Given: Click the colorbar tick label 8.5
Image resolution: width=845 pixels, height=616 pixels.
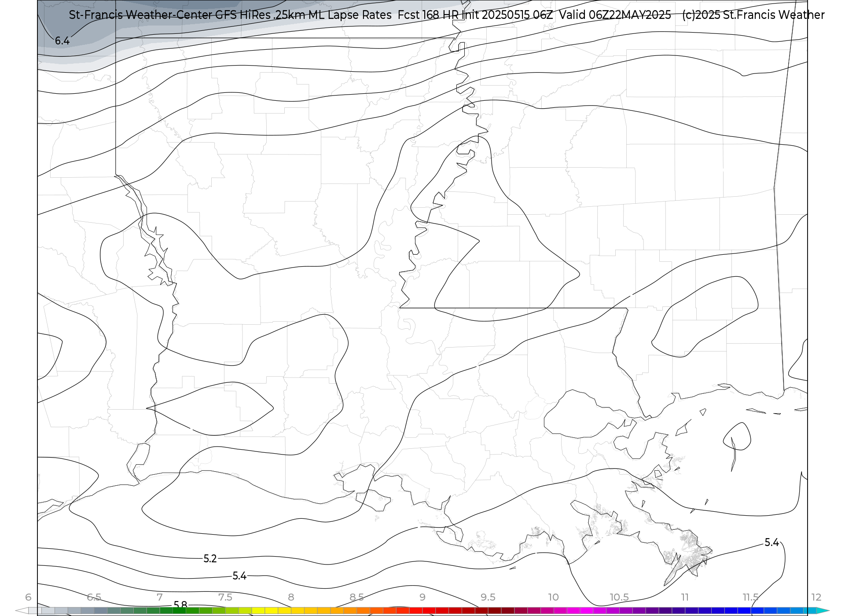Looking at the screenshot, I should coord(356,597).
